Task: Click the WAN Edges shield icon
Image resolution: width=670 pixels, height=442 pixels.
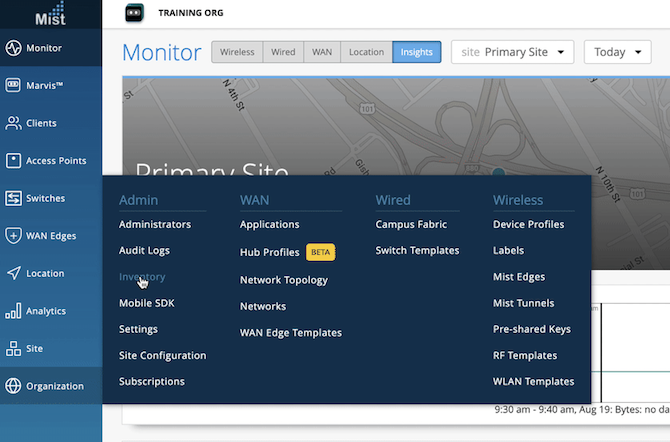Action: pos(13,236)
